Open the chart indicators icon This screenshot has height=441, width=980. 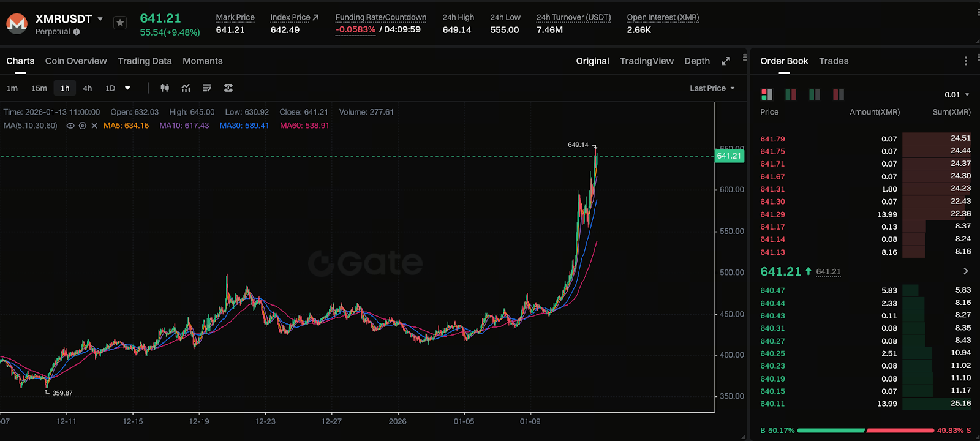coord(186,88)
